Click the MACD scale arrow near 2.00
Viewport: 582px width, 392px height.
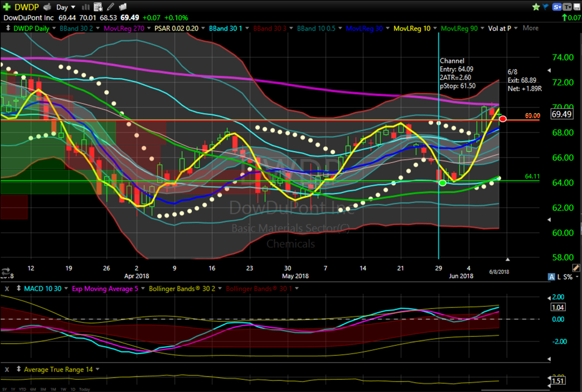click(549, 298)
